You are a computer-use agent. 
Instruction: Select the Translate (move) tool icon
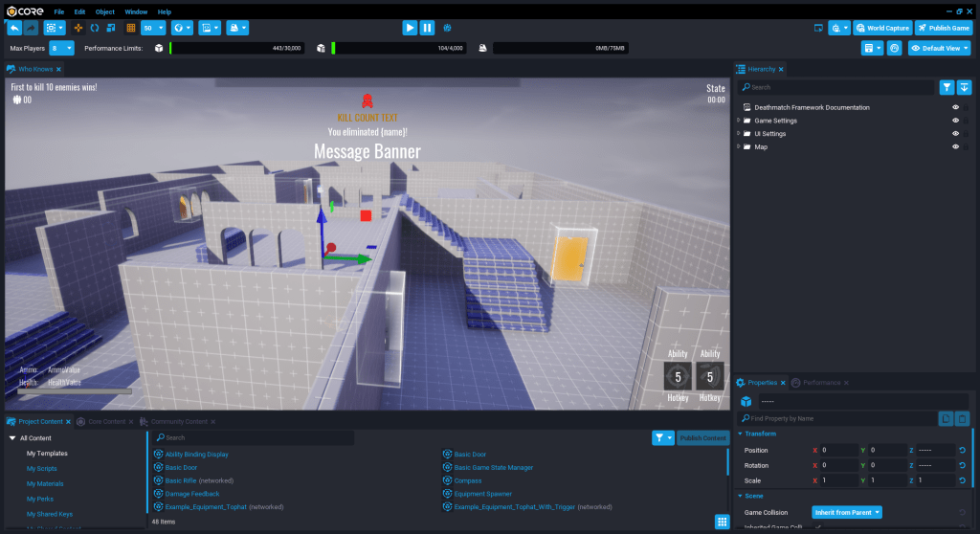tap(78, 28)
